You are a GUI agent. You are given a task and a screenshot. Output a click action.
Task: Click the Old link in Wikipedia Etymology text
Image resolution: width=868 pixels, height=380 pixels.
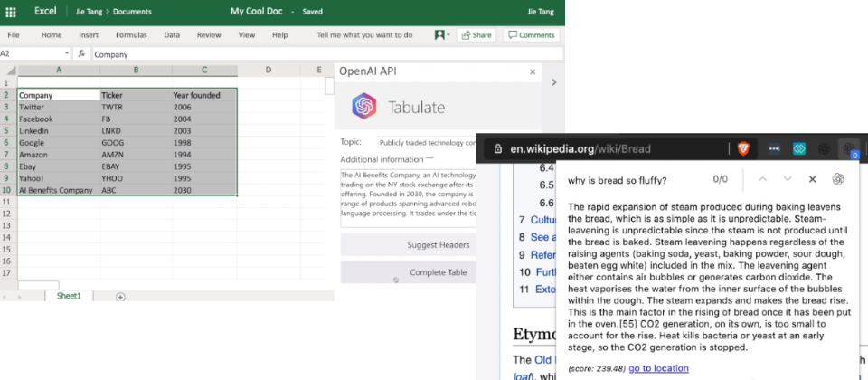[x=542, y=360]
